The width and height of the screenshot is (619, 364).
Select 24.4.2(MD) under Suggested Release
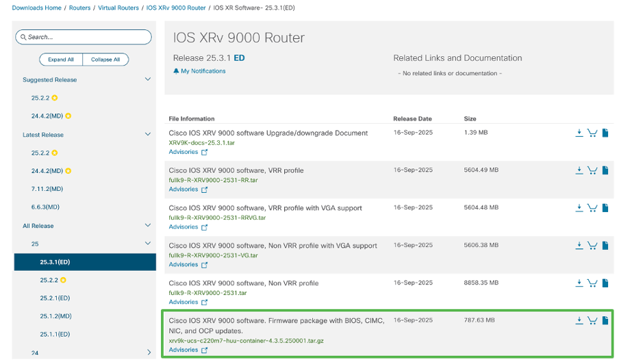pos(47,116)
